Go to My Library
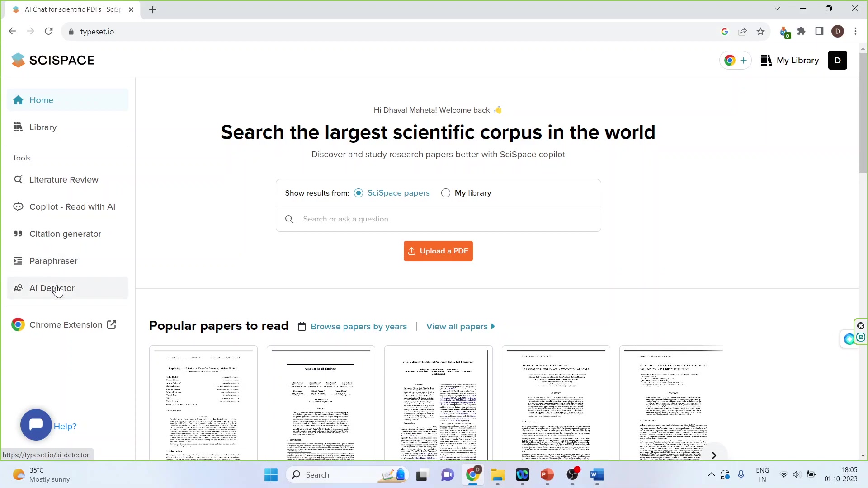The image size is (868, 488). click(x=789, y=60)
